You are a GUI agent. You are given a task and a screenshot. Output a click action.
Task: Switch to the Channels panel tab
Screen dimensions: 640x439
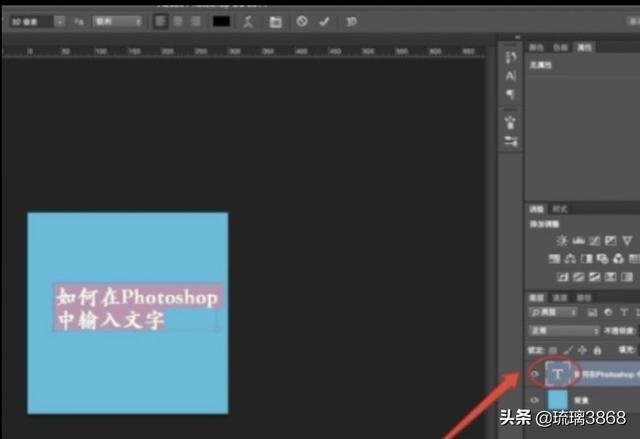point(560,298)
